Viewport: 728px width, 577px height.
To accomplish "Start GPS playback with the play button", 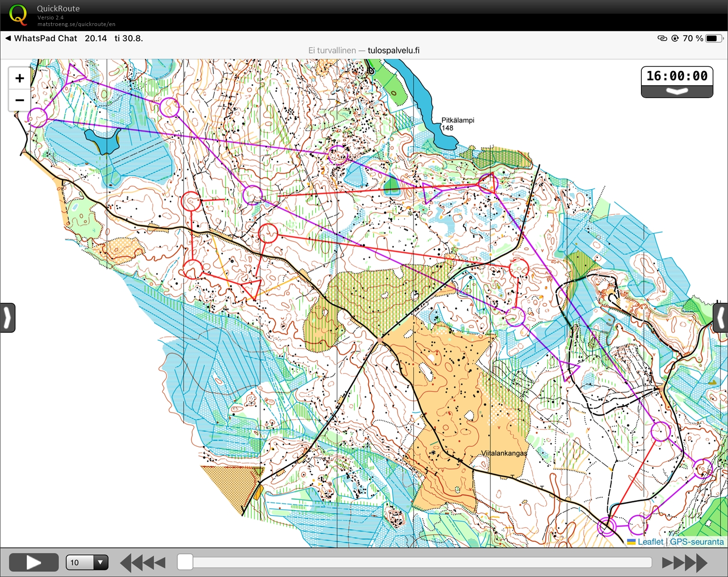I will [34, 562].
